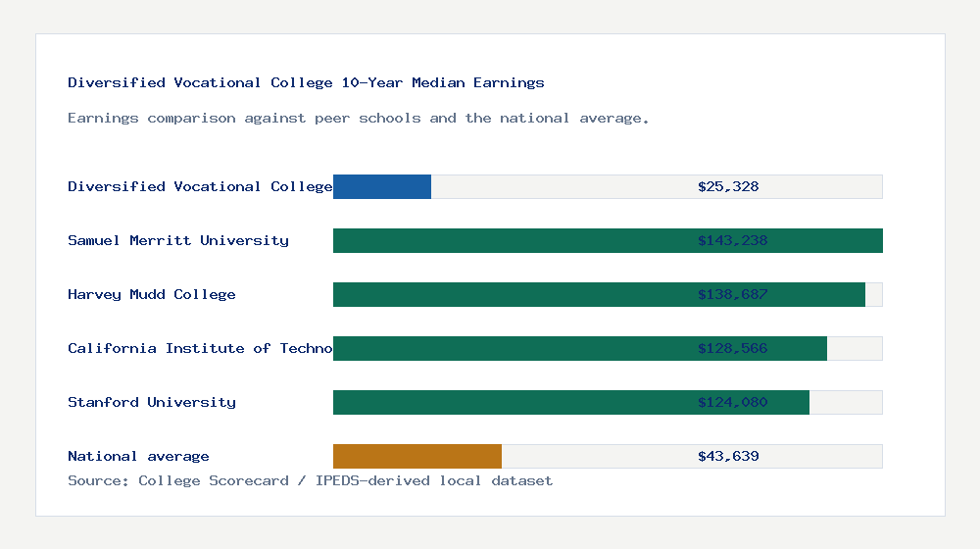Click the chart title 'Diversified Vocational College 10-Year Median Earnings'
This screenshot has width=980, height=549.
(x=306, y=83)
